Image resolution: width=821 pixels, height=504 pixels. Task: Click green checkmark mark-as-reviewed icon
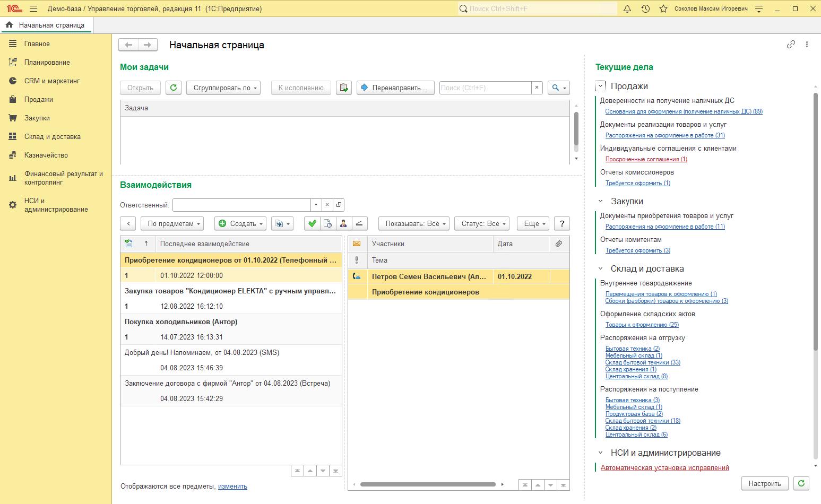coord(312,224)
